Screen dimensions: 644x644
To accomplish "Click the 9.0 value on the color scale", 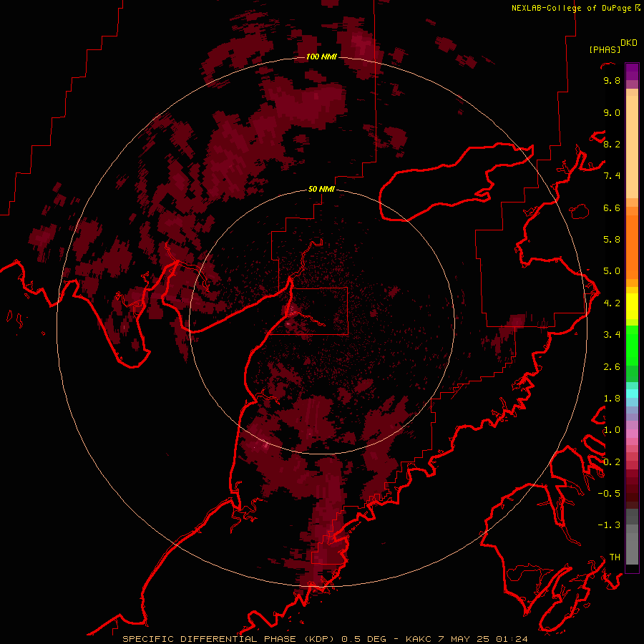I will (x=612, y=112).
